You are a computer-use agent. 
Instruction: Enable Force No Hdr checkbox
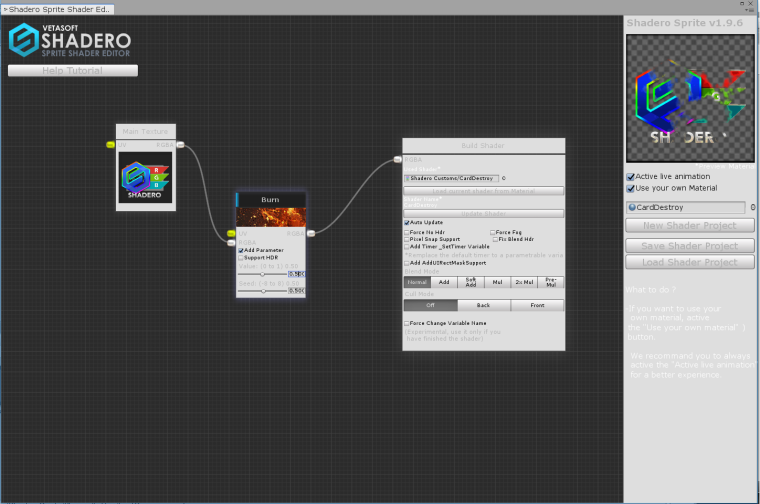click(x=407, y=233)
